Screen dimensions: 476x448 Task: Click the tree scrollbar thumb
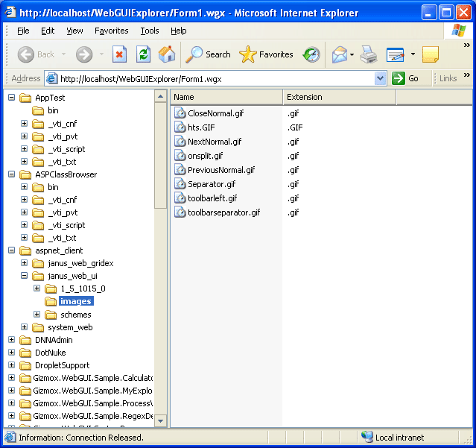point(160,156)
